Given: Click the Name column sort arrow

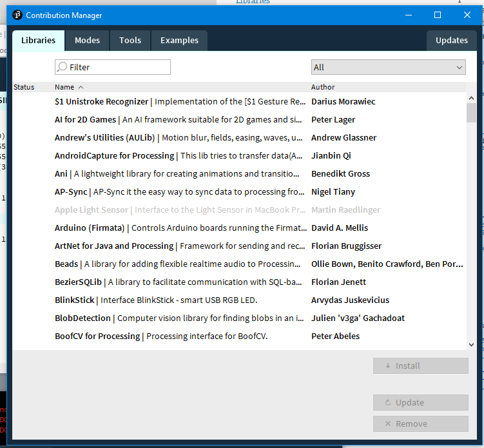Looking at the screenshot, I should coord(81,88).
